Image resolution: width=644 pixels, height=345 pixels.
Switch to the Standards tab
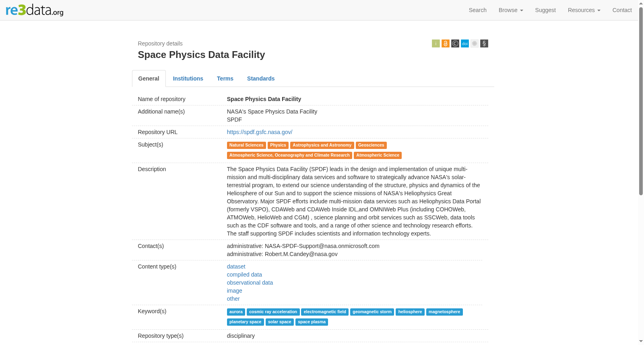point(261,79)
